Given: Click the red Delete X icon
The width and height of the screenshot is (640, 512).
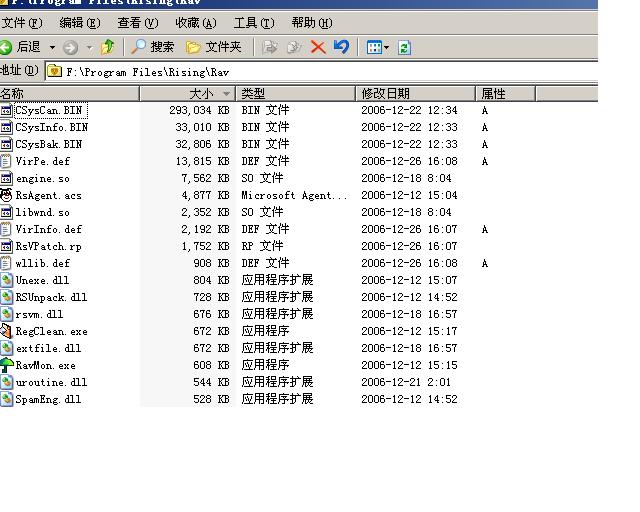Looking at the screenshot, I should (x=318, y=47).
